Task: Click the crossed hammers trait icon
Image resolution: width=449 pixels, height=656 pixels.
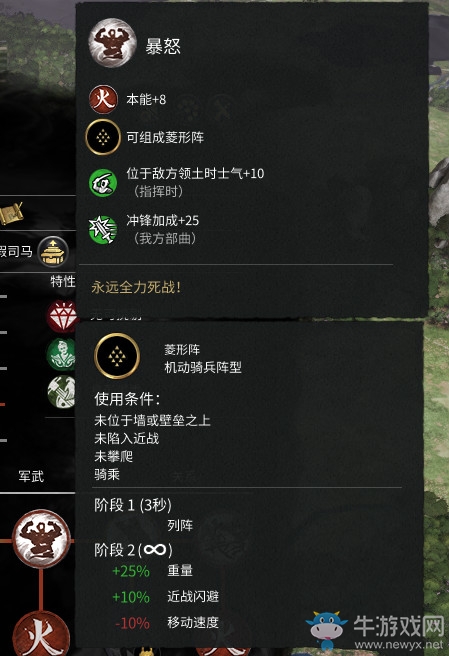Action: click(x=61, y=392)
